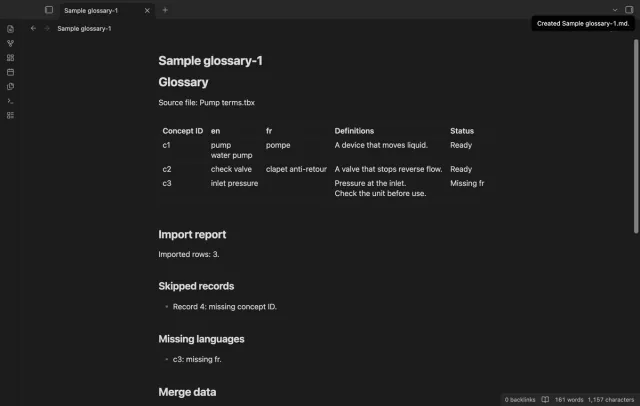
Task: Click the 'Glossary' heading
Action: tap(183, 82)
